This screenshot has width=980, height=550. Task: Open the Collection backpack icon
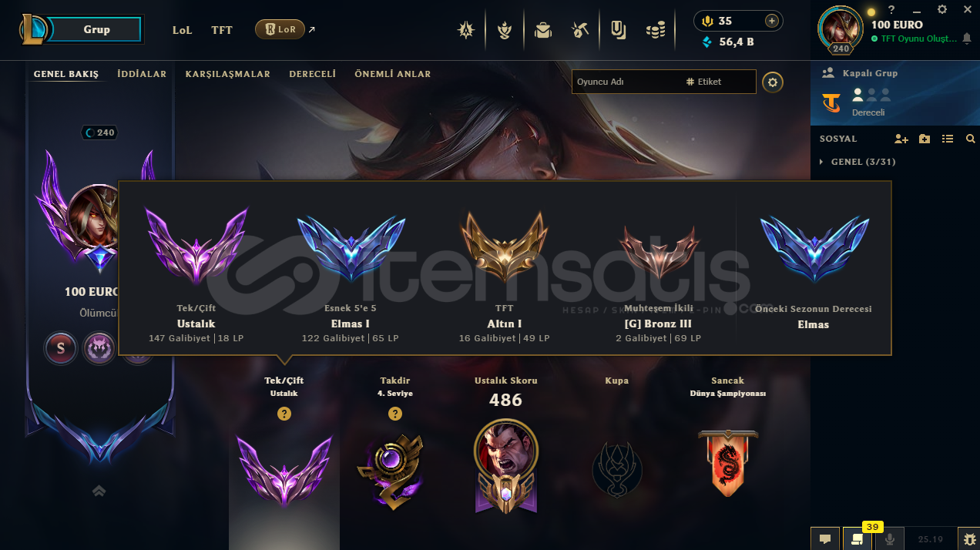point(542,30)
